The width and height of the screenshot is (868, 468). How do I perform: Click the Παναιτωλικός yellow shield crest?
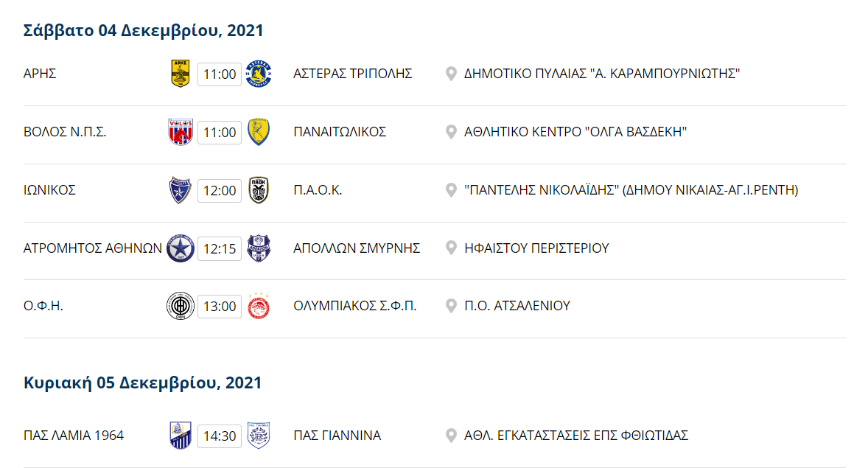[259, 132]
